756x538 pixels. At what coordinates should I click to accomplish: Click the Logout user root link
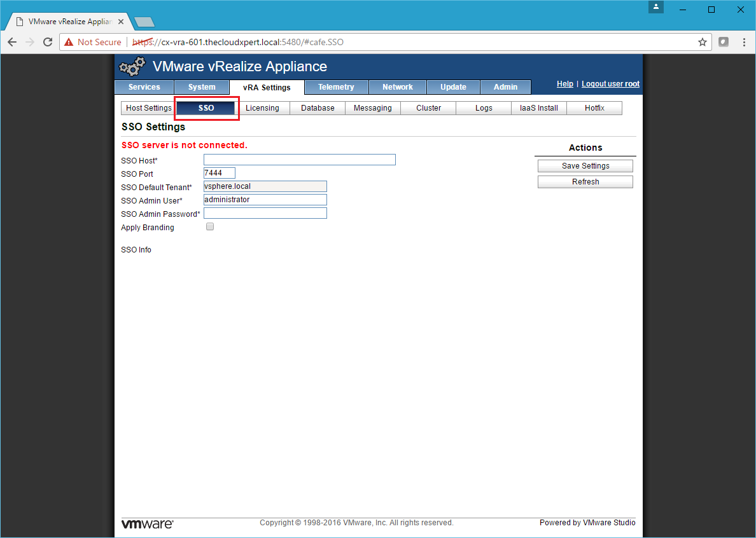point(610,84)
